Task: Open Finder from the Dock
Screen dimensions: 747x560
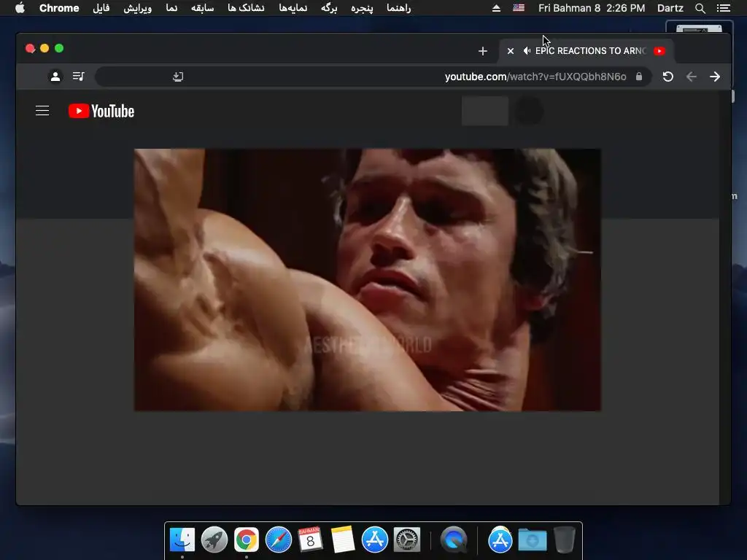Action: pyautogui.click(x=182, y=540)
